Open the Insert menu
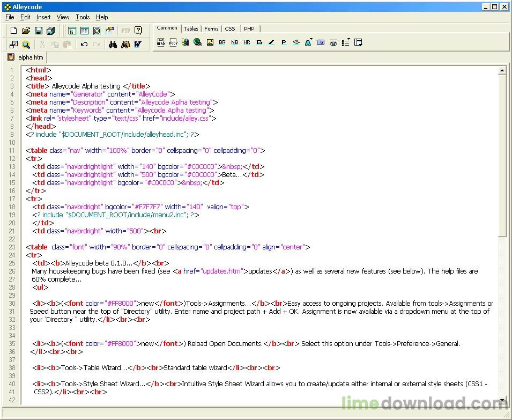The width and height of the screenshot is (512, 420). point(43,17)
